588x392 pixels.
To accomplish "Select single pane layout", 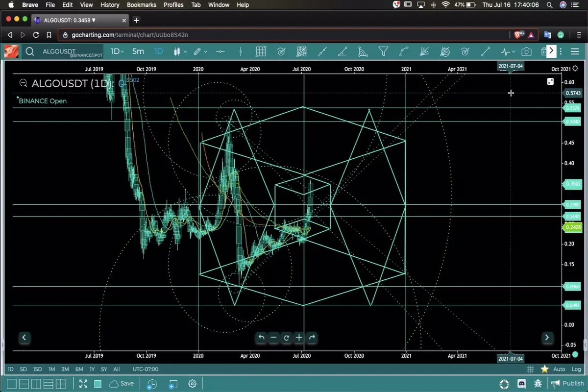I will tap(12, 384).
